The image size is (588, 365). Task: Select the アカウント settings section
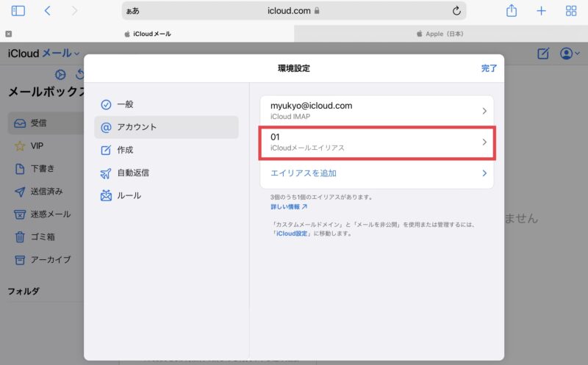pyautogui.click(x=166, y=127)
